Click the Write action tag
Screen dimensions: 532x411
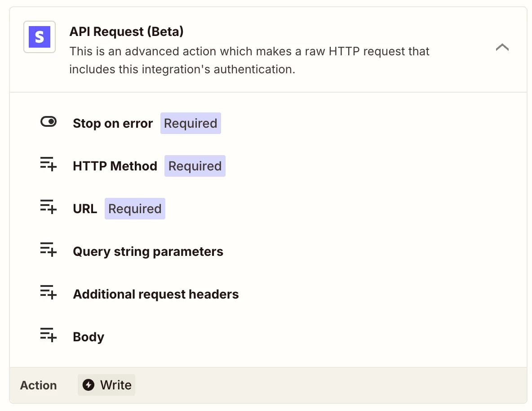click(x=107, y=385)
